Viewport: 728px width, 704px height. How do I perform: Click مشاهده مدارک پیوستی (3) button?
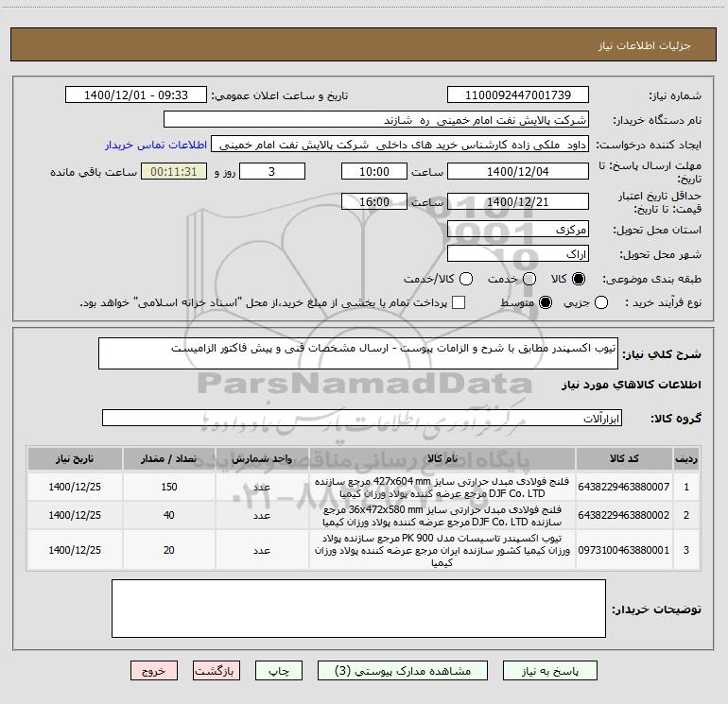click(x=403, y=671)
